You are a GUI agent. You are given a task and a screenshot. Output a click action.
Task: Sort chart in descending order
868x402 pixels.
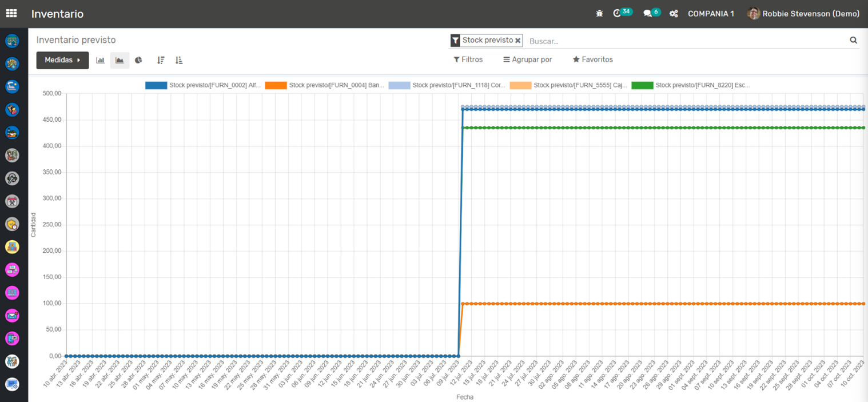(161, 60)
